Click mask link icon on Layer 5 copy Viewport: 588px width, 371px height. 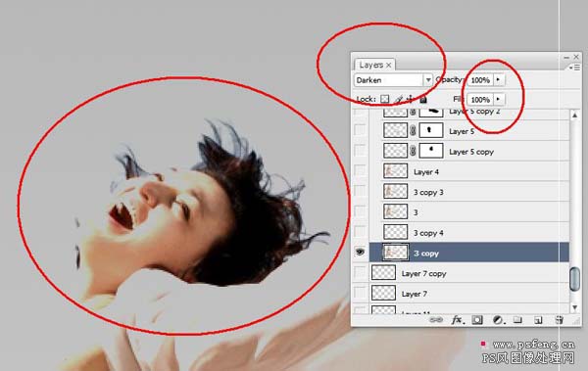tap(413, 151)
